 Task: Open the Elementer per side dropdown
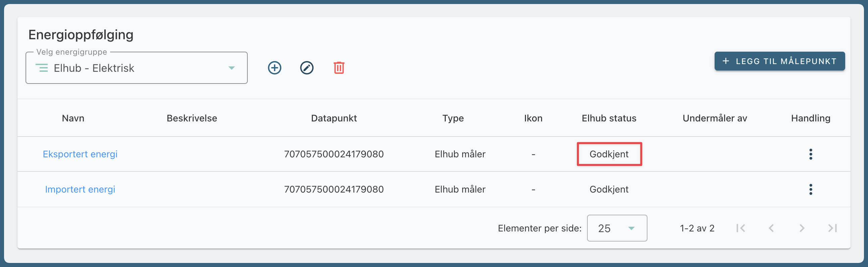click(617, 228)
